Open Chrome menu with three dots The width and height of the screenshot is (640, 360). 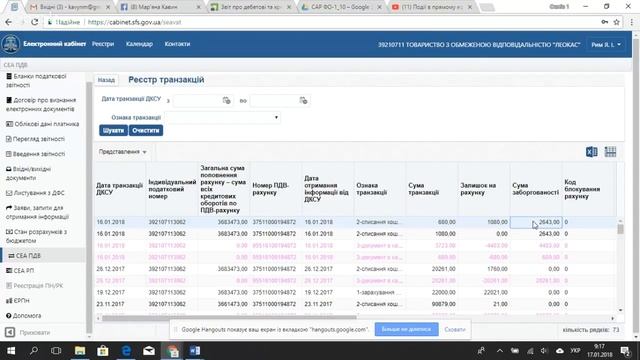[631, 22]
